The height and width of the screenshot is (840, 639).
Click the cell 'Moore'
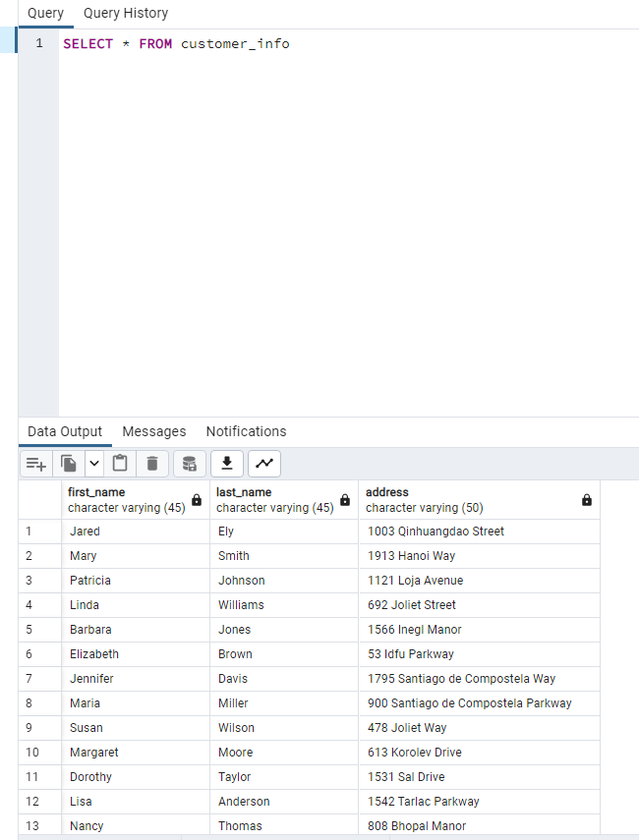pos(284,754)
